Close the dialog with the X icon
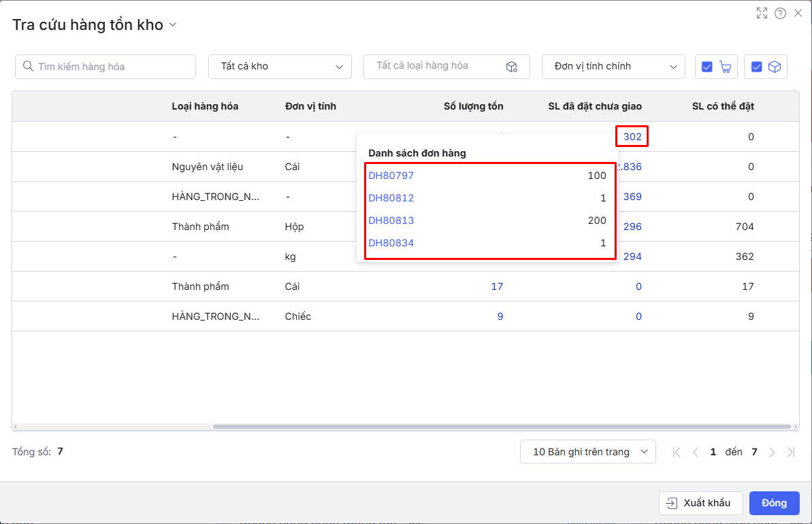Image resolution: width=812 pixels, height=524 pixels. (x=798, y=13)
